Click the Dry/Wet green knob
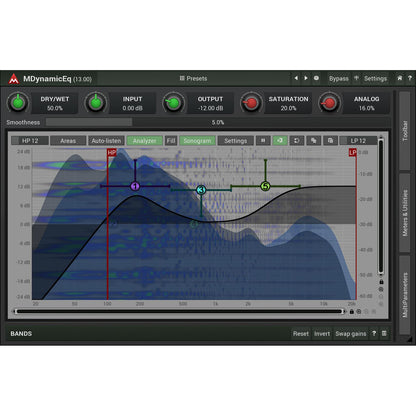This screenshot has width=416, height=416. click(18, 103)
